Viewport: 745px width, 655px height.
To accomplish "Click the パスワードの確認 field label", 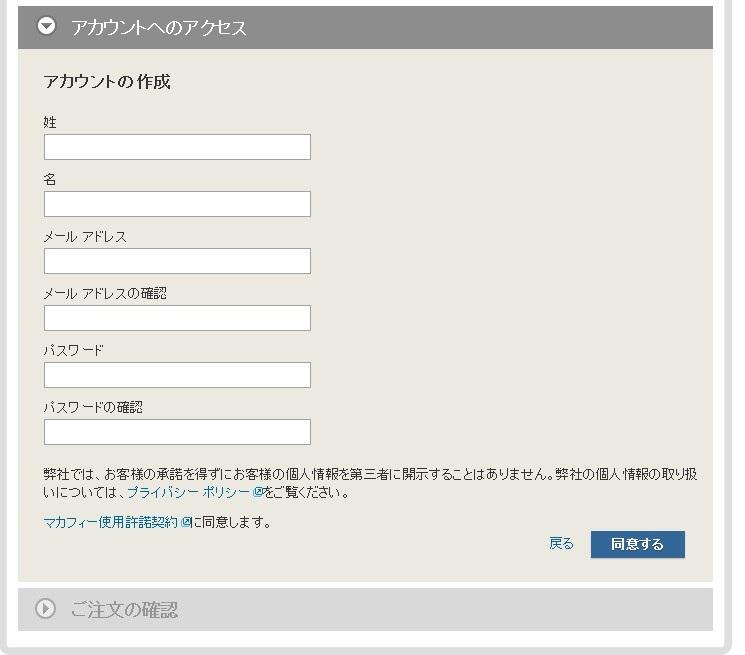I will pyautogui.click(x=93, y=408).
